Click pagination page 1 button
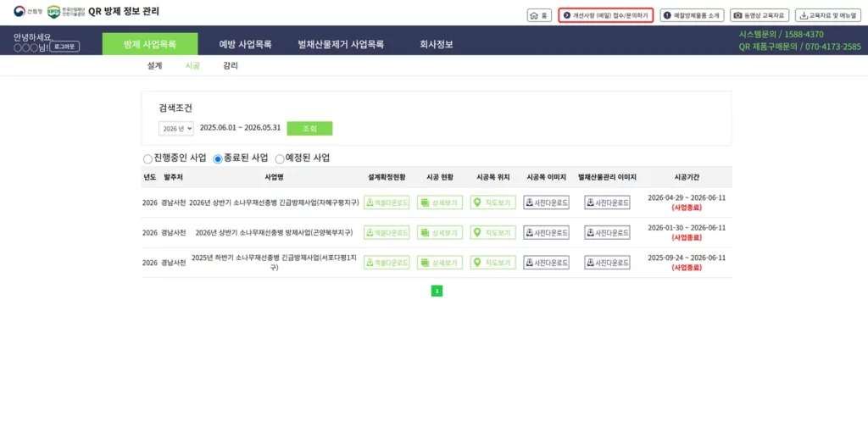Image resolution: width=868 pixels, height=433 pixels. pos(437,291)
